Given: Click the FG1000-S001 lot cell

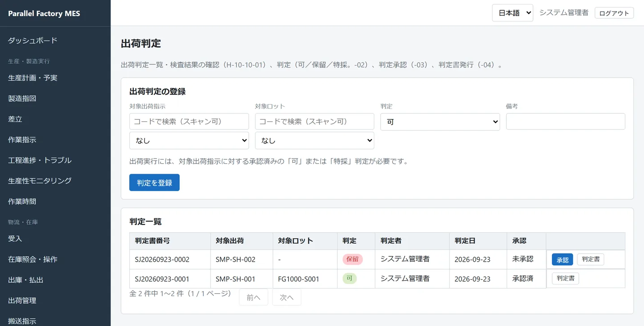Looking at the screenshot, I should [x=305, y=279].
